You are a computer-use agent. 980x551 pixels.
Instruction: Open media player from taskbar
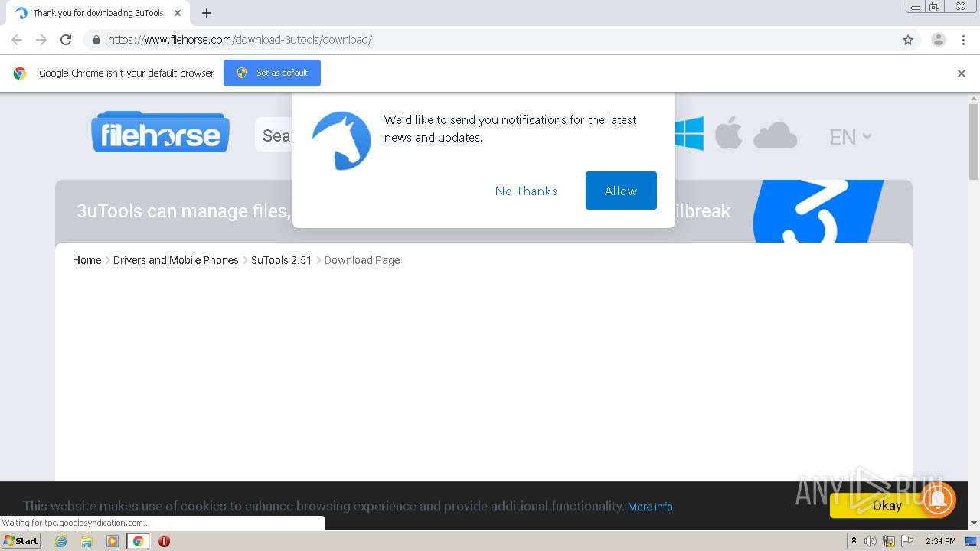113,541
